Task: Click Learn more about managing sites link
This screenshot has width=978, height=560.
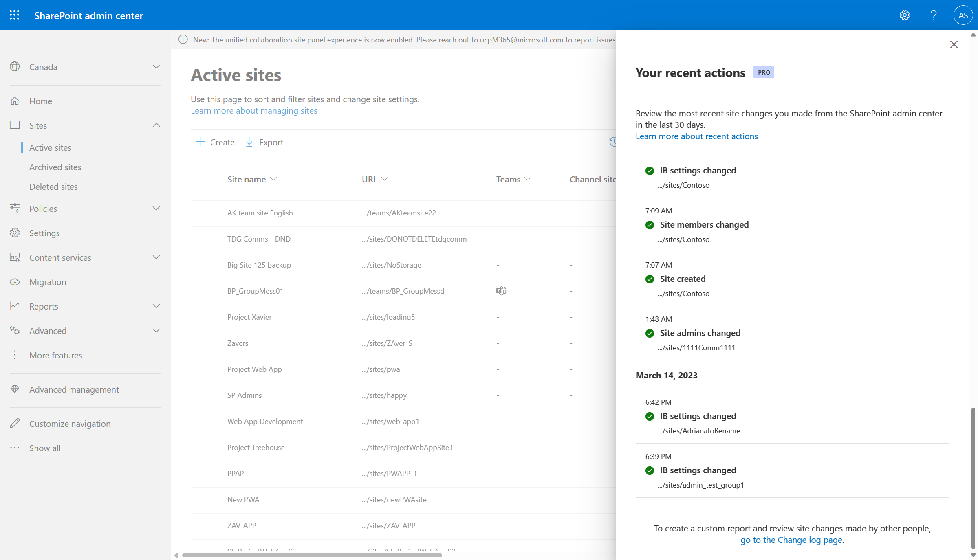Action: (254, 110)
